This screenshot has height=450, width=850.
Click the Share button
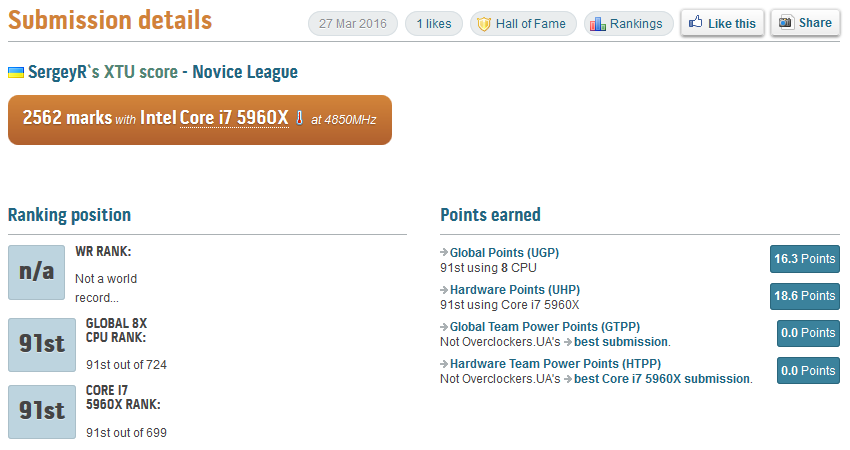click(x=805, y=23)
